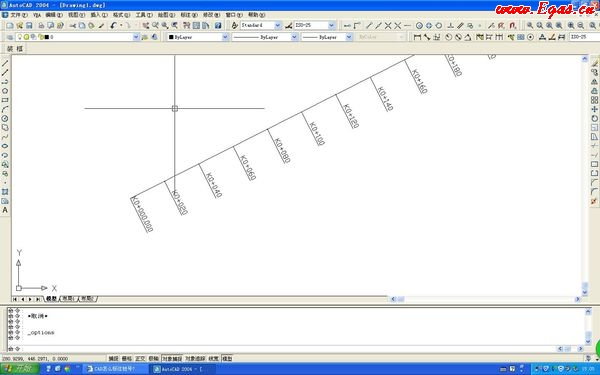Screen dimensions: 600x375
Task: Toggle 对象捕捉 object snap button
Action: pyautogui.click(x=172, y=359)
